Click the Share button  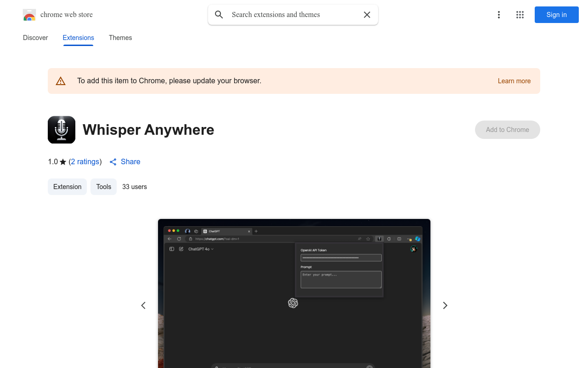[125, 162]
